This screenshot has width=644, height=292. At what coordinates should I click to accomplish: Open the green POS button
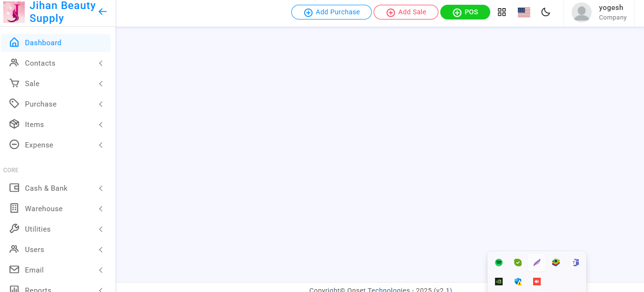465,12
